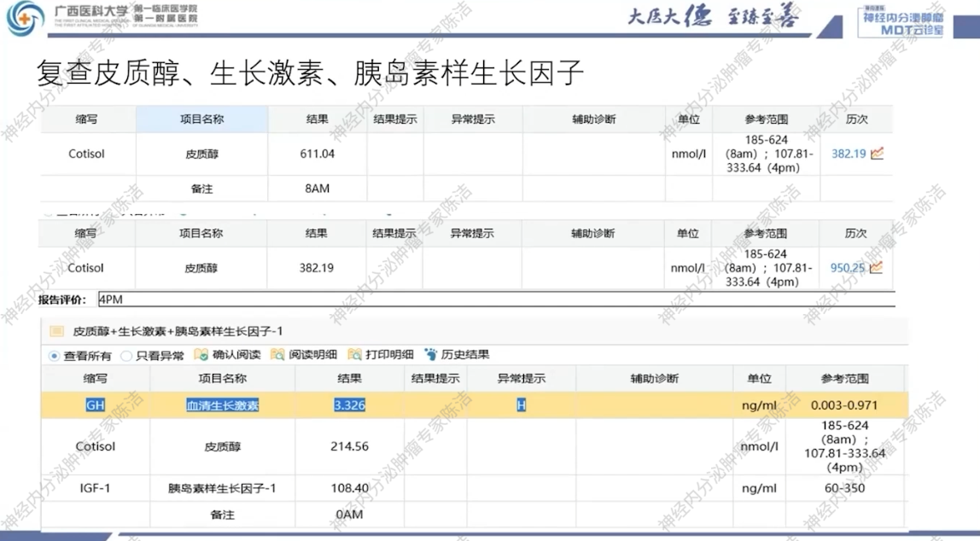This screenshot has width=980, height=541.
Task: Select the IGF-1 胰岛素样生长因子-1 row
Action: pyautogui.click(x=474, y=488)
